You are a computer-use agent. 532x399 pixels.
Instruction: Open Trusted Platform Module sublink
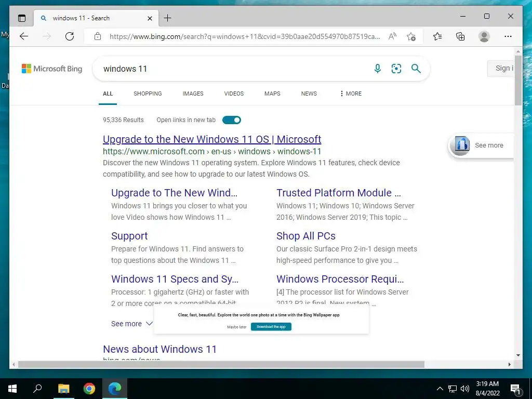coord(339,193)
